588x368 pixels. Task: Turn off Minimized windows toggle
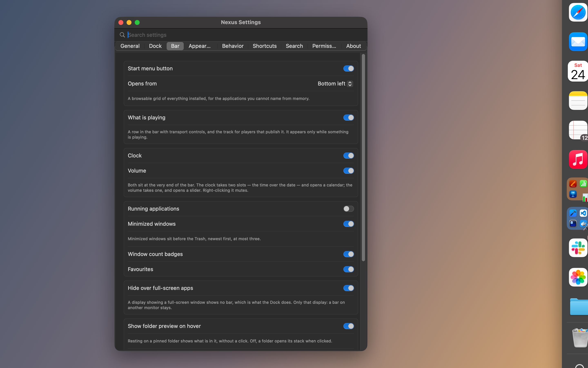(349, 224)
